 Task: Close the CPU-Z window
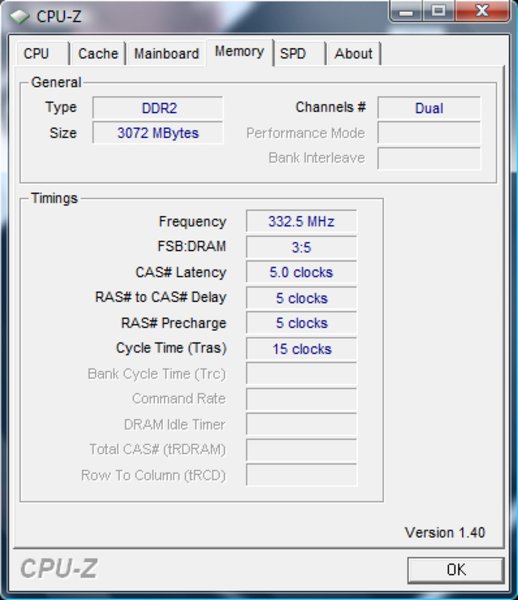(482, 11)
